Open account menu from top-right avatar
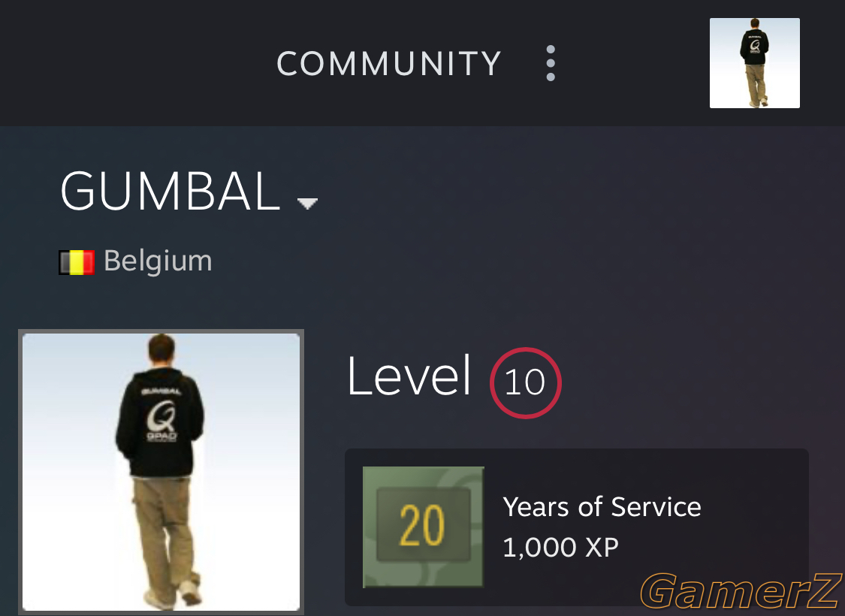This screenshot has width=845, height=616. (x=754, y=63)
